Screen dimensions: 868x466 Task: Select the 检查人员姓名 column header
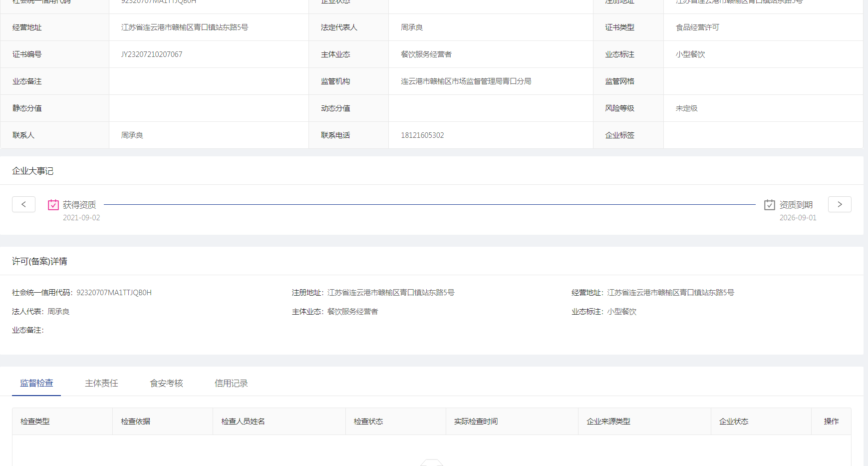click(243, 422)
